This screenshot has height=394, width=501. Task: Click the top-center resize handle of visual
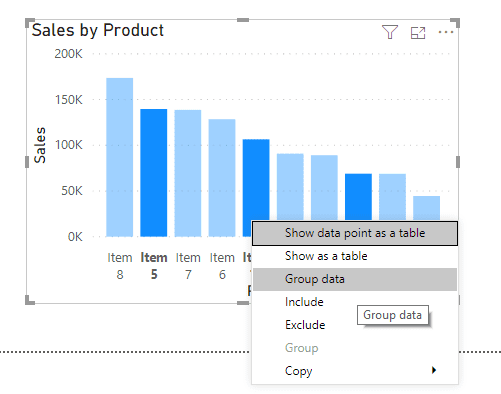tap(243, 20)
